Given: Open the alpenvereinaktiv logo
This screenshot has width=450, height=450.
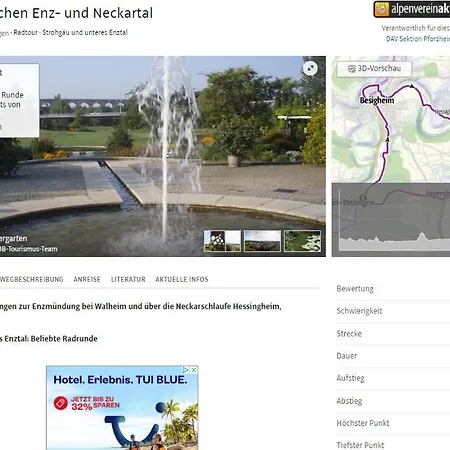Looking at the screenshot, I should pyautogui.click(x=412, y=9).
